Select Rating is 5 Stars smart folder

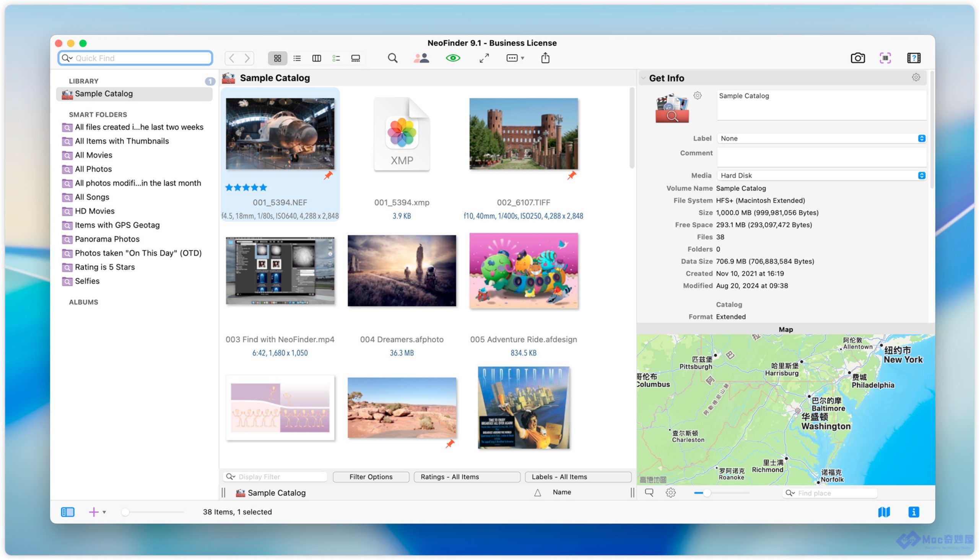click(105, 267)
